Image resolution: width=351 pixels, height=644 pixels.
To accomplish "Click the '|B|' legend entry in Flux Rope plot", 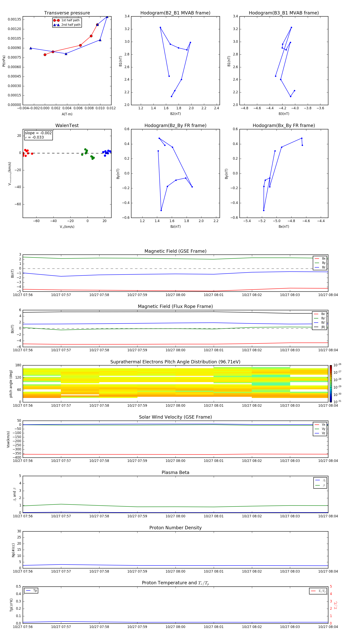I will click(320, 327).
